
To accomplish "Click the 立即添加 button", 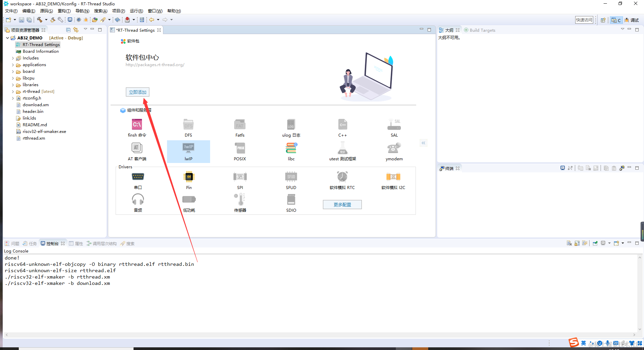I will coord(138,92).
